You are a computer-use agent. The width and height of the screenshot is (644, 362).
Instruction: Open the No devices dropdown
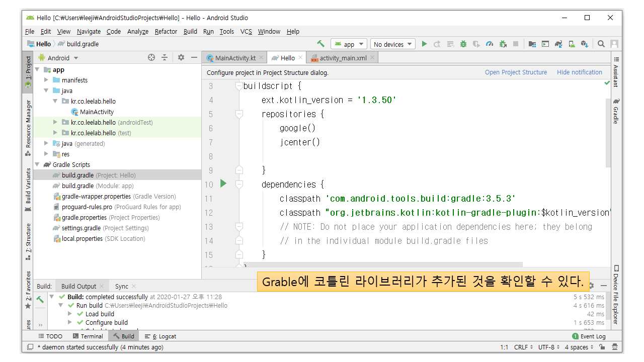[x=392, y=44]
